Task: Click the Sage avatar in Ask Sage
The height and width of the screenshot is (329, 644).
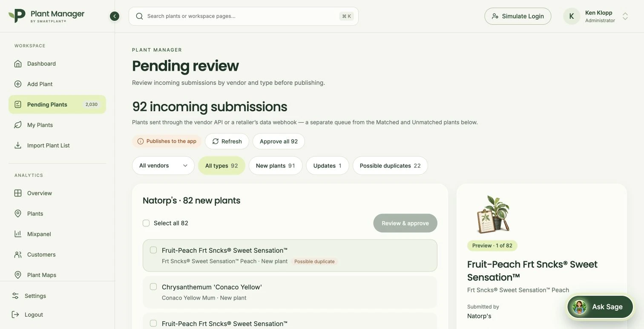Action: (x=579, y=307)
